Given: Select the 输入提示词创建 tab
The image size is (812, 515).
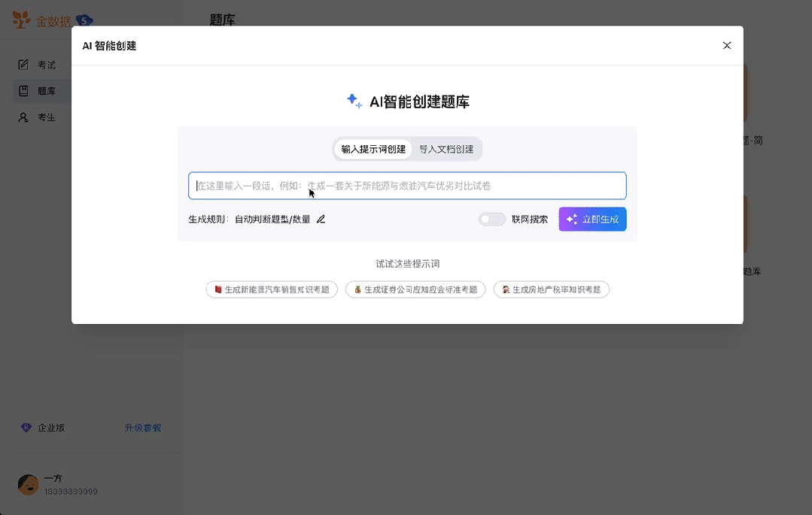Looking at the screenshot, I should tap(373, 149).
